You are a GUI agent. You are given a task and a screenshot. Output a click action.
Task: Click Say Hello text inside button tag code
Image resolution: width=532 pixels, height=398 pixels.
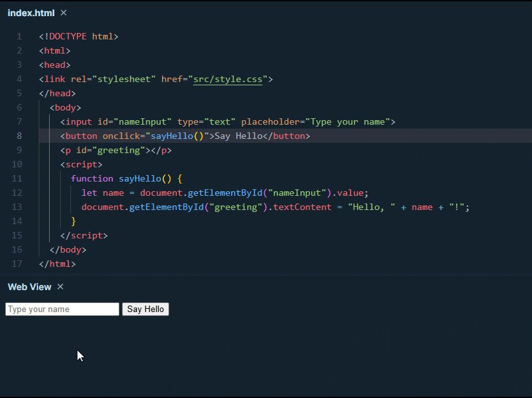238,136
